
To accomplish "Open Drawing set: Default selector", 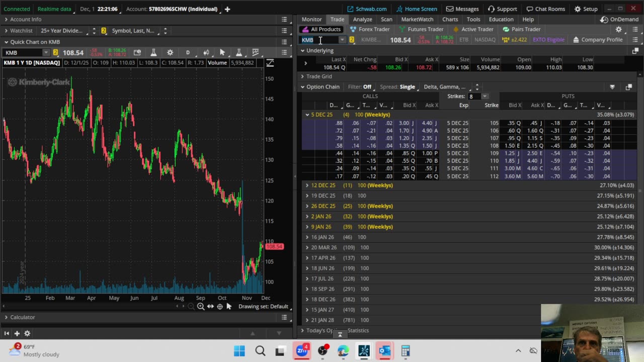I will [x=263, y=306].
